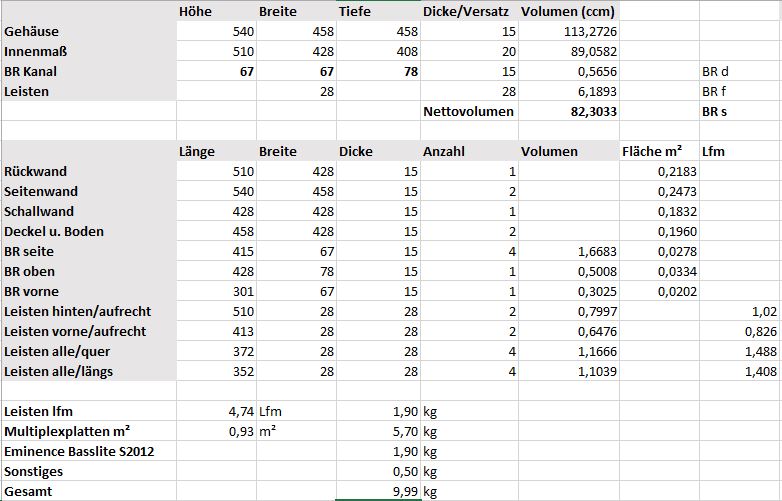Click the Leisten hinten/aufrecht row label

[89, 311]
